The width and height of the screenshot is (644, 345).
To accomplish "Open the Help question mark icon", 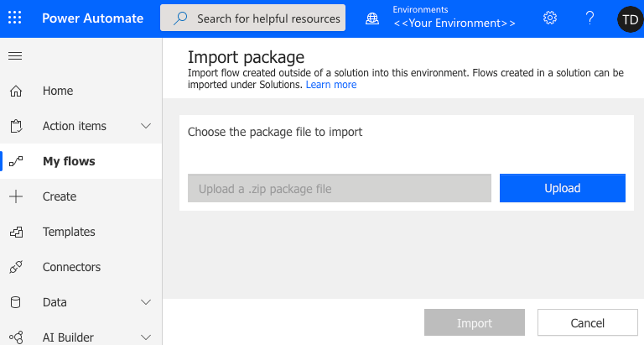I will click(x=589, y=18).
